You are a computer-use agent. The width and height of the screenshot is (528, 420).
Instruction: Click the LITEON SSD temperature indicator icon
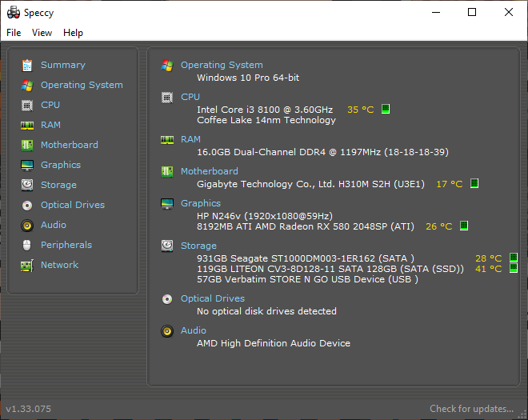(514, 269)
